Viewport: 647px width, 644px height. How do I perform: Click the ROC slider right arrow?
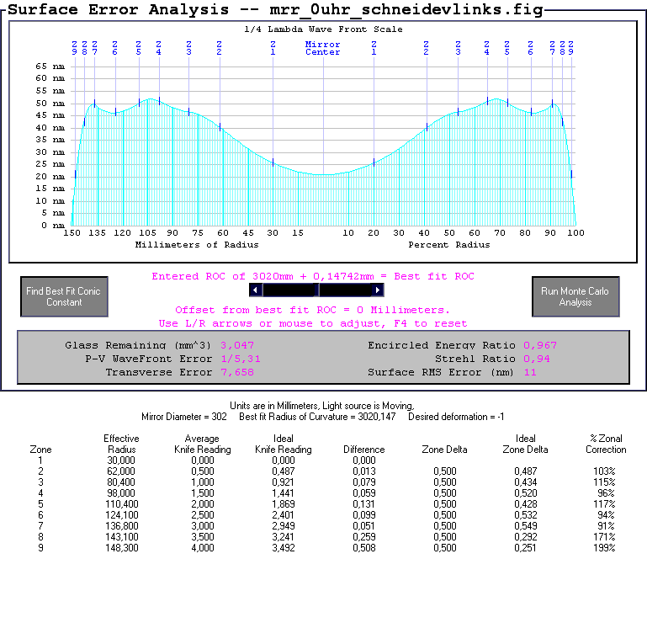tap(378, 290)
